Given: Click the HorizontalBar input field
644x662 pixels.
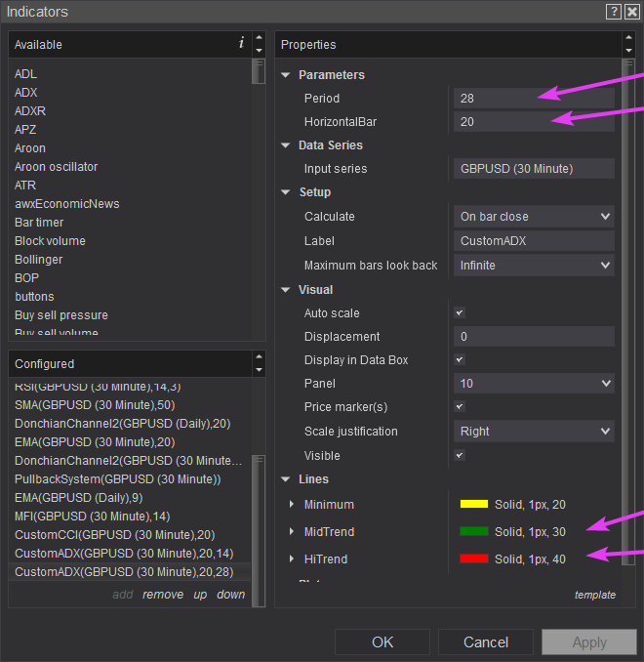Looking at the screenshot, I should point(534,122).
